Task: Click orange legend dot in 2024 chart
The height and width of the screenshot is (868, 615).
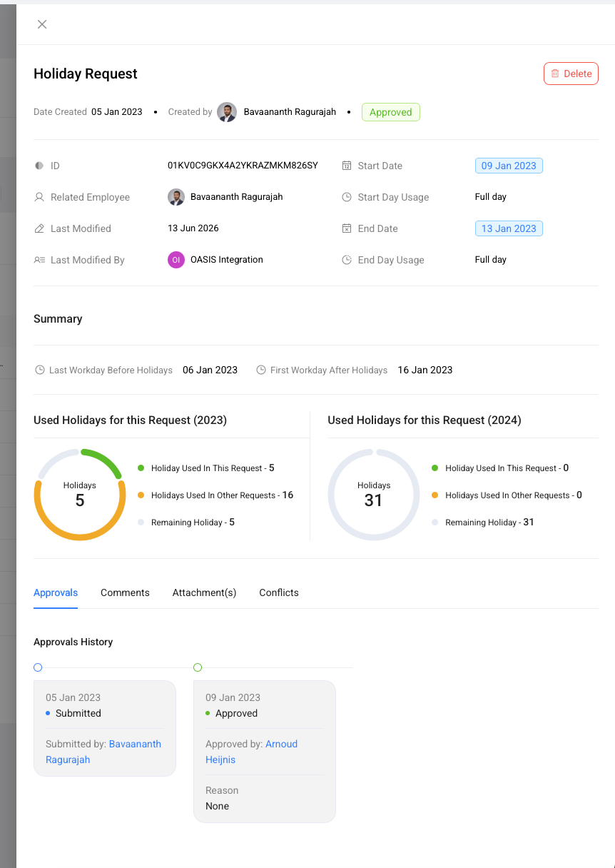Action: pyautogui.click(x=435, y=495)
